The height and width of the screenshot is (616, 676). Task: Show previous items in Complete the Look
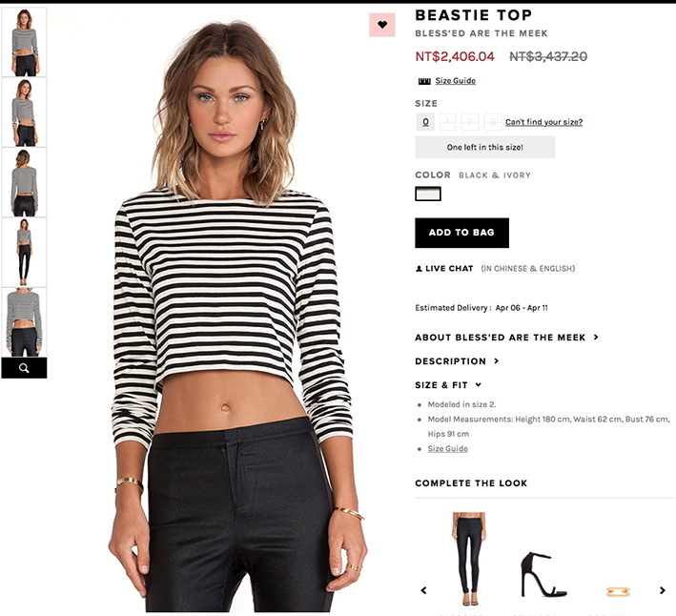point(423,590)
